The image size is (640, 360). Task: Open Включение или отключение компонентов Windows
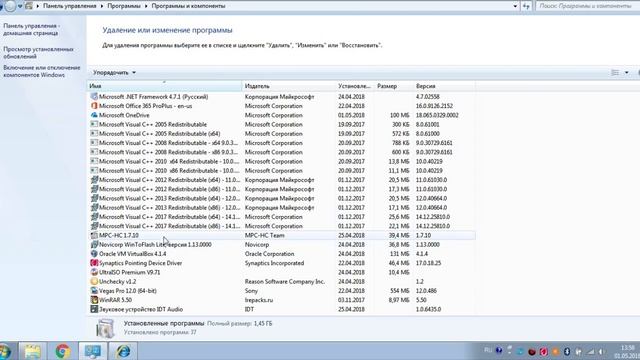point(42,71)
